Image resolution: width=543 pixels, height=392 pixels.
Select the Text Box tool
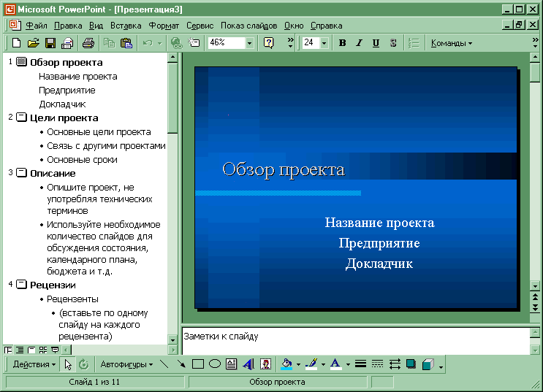[232, 364]
